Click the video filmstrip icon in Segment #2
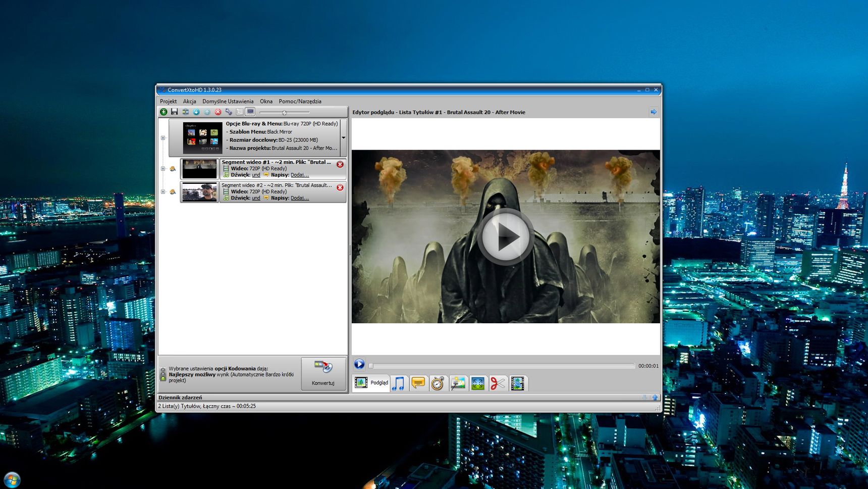Image resolution: width=868 pixels, height=489 pixels. pyautogui.click(x=226, y=192)
